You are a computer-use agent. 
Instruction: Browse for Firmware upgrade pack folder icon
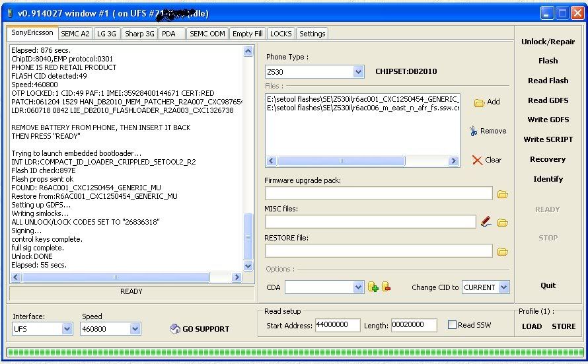(x=503, y=194)
